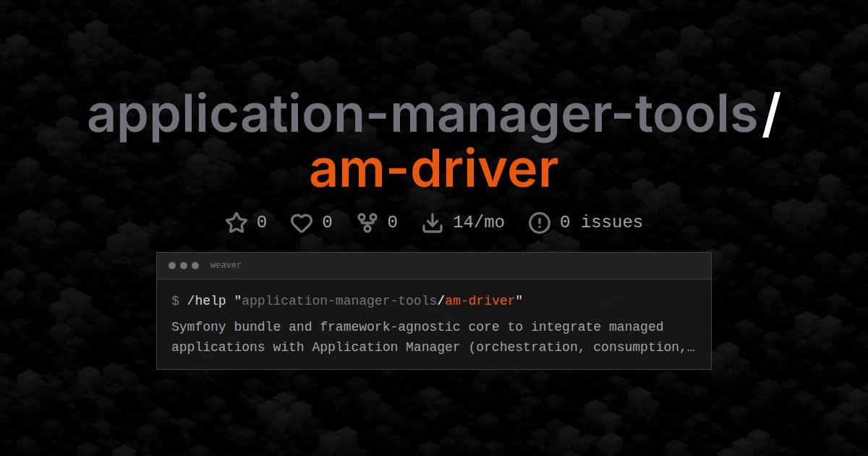The image size is (868, 456).
Task: Click the "applications with Application Manager" line
Action: pos(433,347)
